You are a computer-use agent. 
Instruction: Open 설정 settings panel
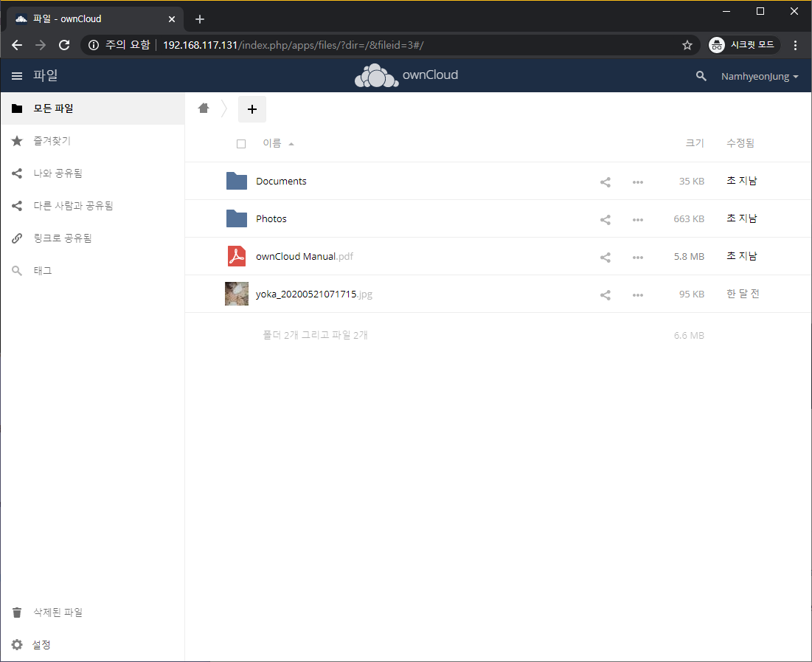point(93,644)
